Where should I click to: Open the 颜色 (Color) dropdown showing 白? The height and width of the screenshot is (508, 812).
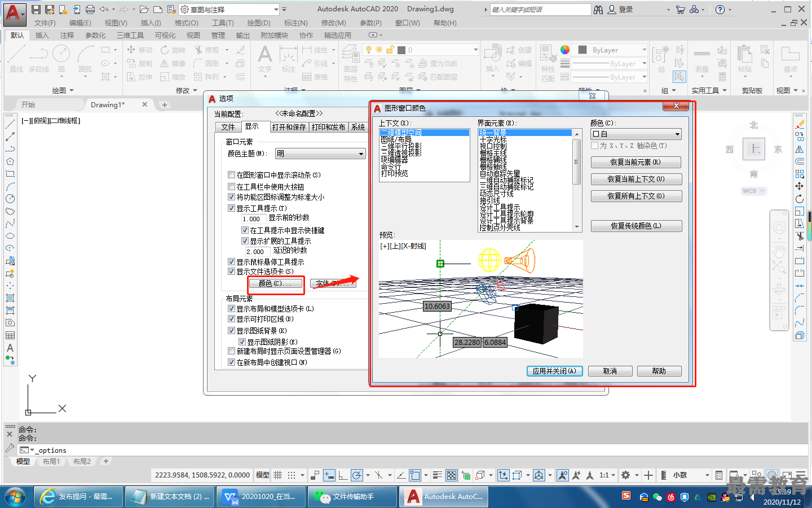[636, 134]
